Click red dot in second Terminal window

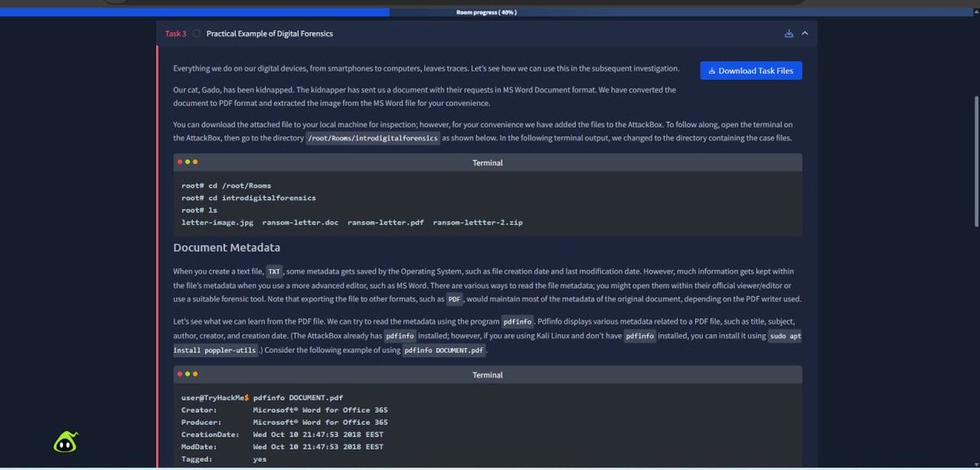point(180,374)
